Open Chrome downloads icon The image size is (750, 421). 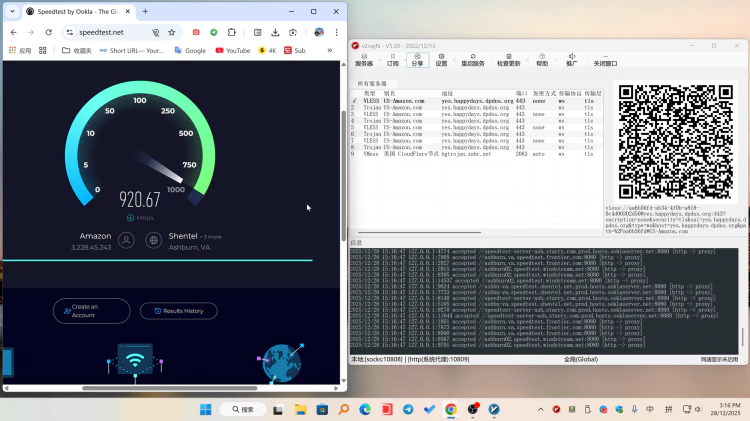[x=275, y=32]
